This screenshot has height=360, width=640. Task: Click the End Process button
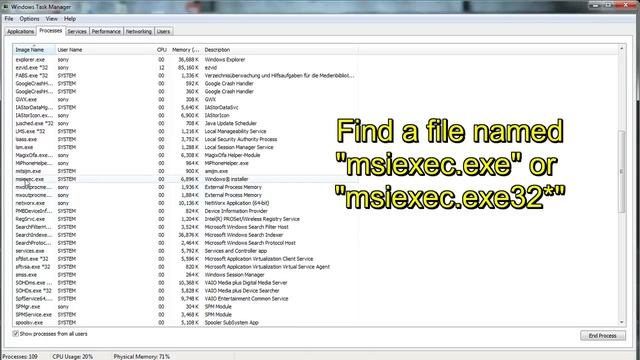[x=602, y=336]
